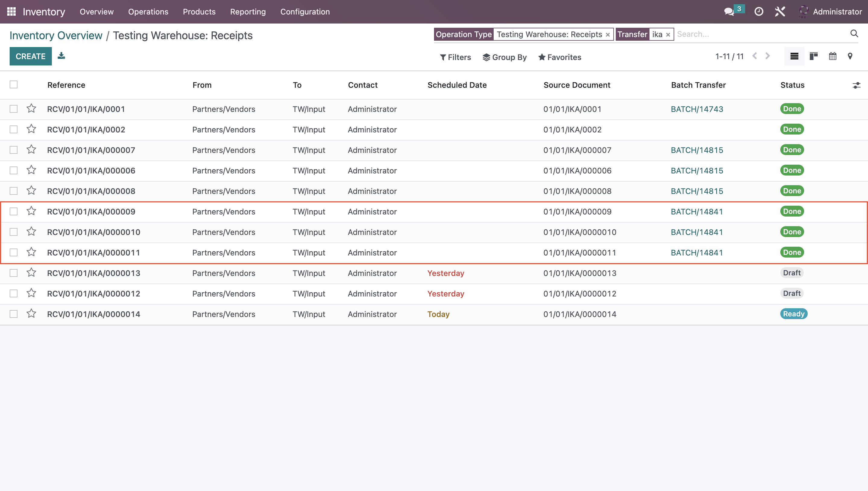Check the RCV/01/01/IKA/000009 row checkbox
Image resolution: width=868 pixels, height=491 pixels.
(14, 211)
